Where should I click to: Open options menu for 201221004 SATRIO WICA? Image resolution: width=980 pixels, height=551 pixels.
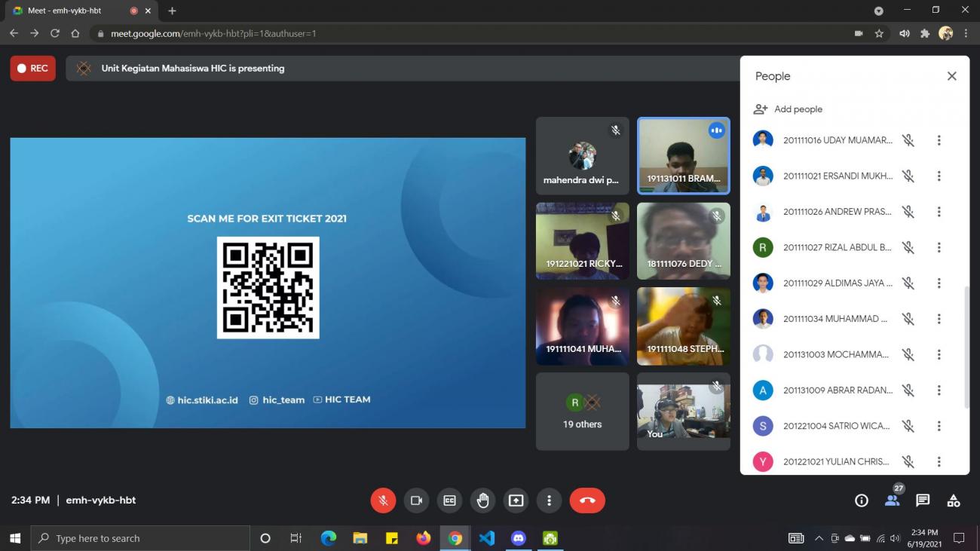(x=939, y=426)
